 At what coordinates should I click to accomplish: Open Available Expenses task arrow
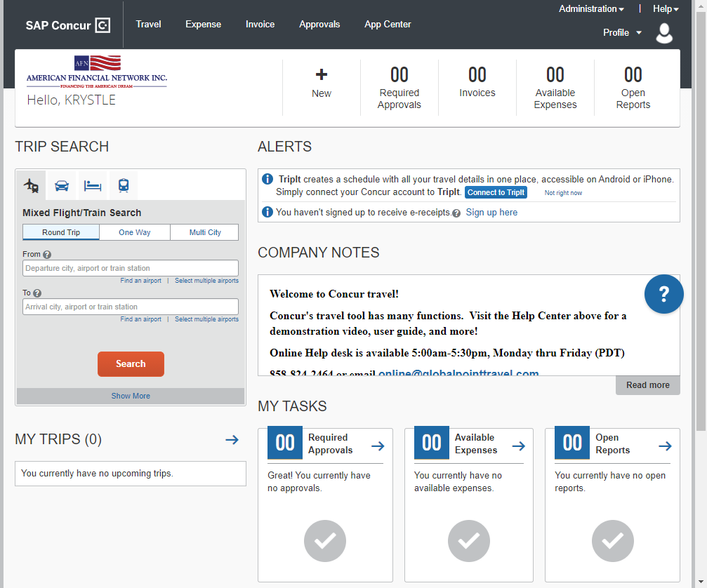[x=519, y=446]
